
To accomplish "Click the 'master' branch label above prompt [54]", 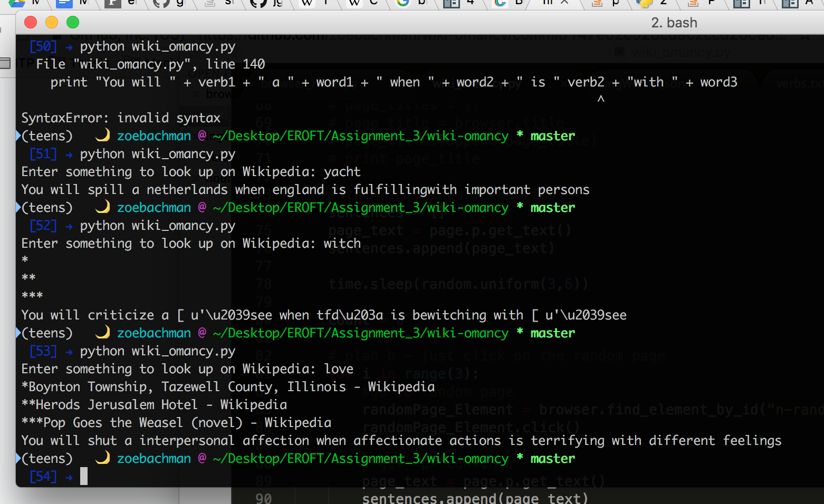I will point(552,459).
